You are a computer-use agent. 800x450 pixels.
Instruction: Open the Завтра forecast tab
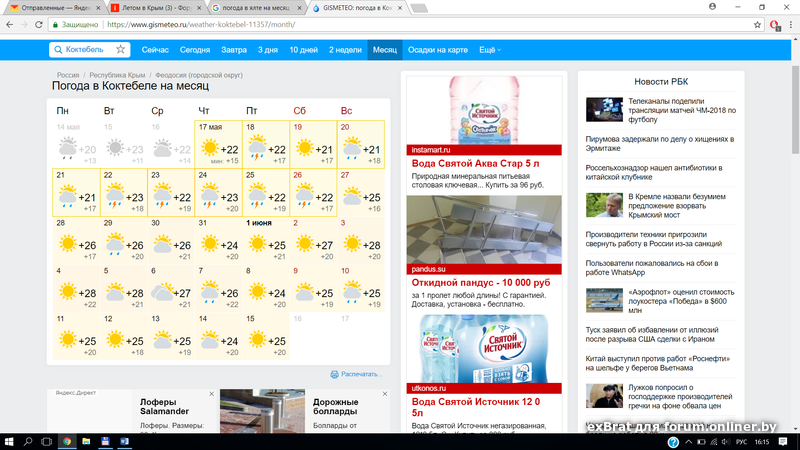233,49
